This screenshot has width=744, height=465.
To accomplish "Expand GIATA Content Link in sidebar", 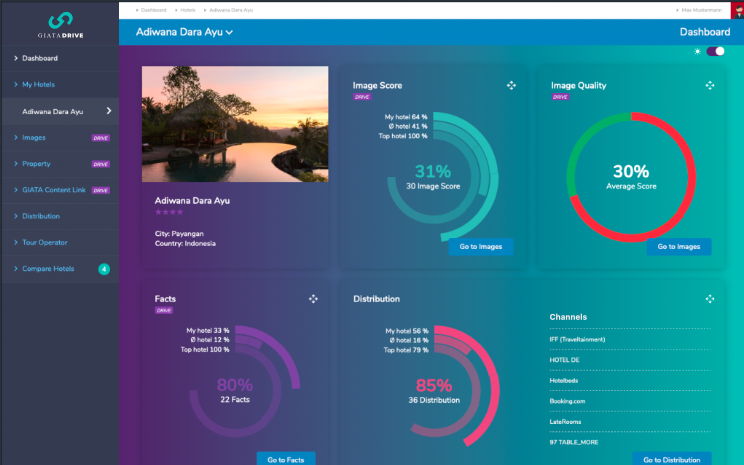I will [x=53, y=190].
